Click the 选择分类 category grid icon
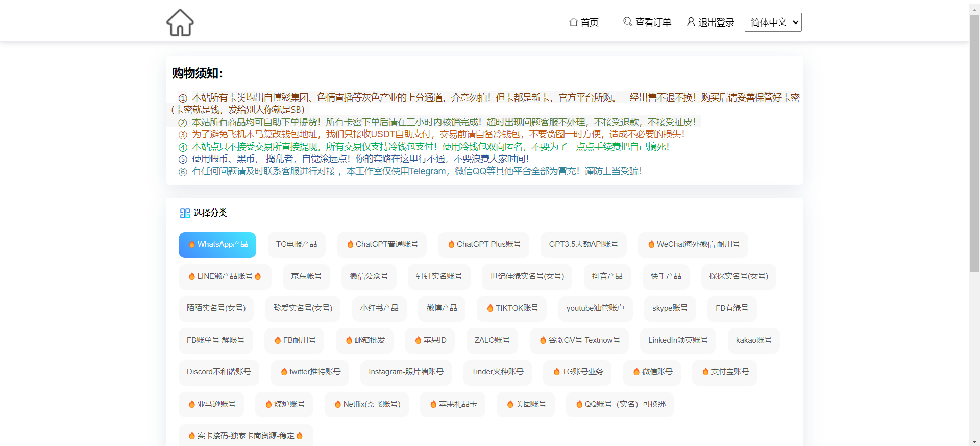 coord(185,213)
